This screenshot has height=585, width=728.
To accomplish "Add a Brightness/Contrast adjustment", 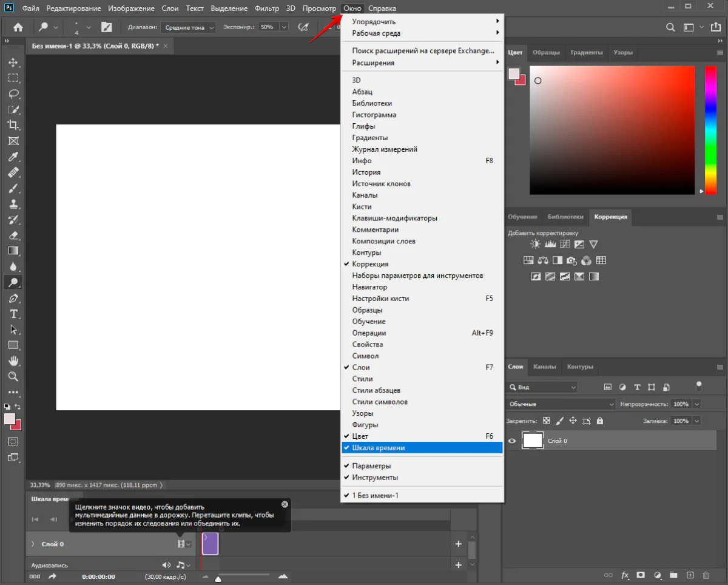I will 535,245.
